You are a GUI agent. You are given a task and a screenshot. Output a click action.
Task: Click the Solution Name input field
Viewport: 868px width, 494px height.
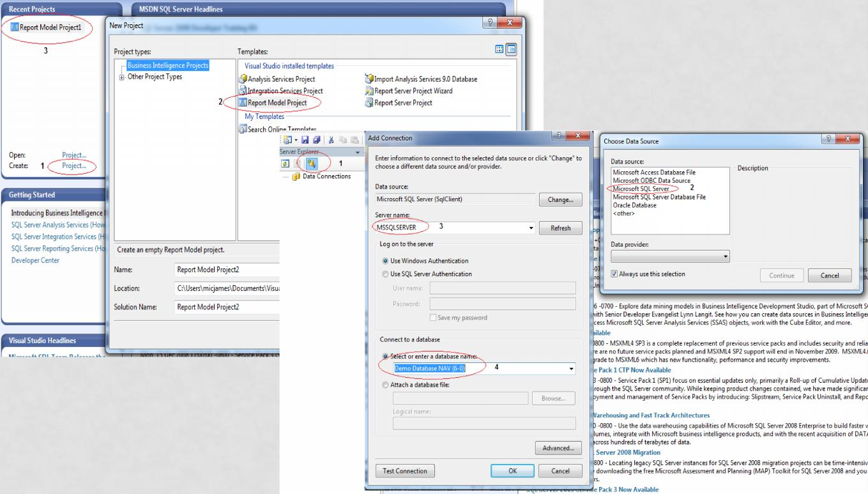coord(228,307)
